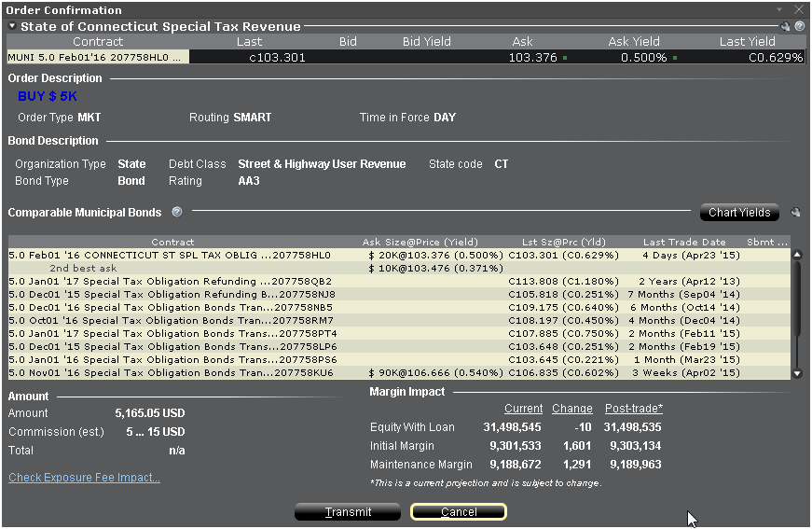Click help icon next to Comparable Municipal Bonds
This screenshot has width=812, height=529.
pyautogui.click(x=177, y=212)
